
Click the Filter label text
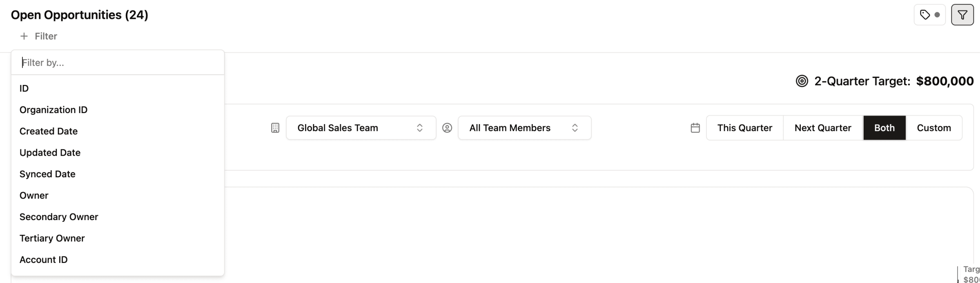click(46, 36)
